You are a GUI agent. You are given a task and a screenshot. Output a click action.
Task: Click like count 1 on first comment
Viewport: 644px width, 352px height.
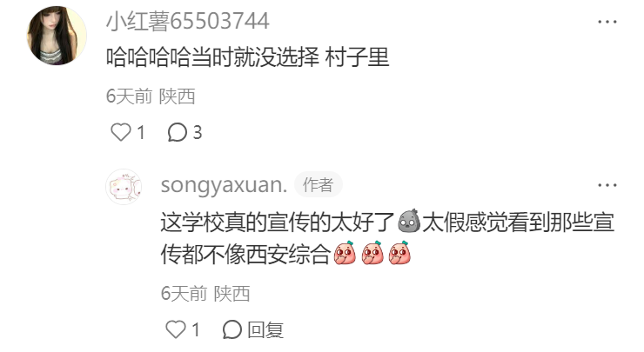pyautogui.click(x=141, y=132)
